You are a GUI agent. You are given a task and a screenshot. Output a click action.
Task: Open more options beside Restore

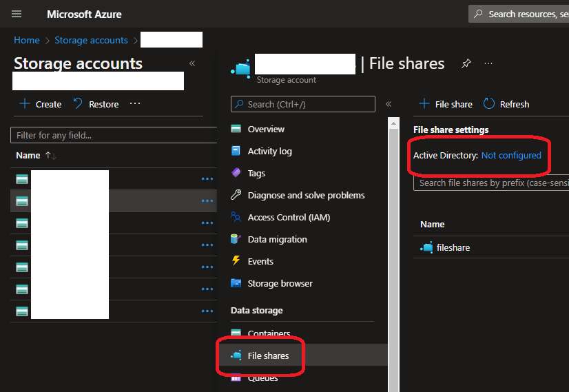coord(135,104)
